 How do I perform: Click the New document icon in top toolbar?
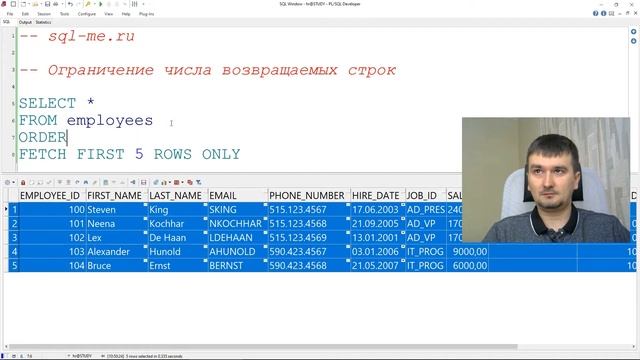click(x=22, y=4)
